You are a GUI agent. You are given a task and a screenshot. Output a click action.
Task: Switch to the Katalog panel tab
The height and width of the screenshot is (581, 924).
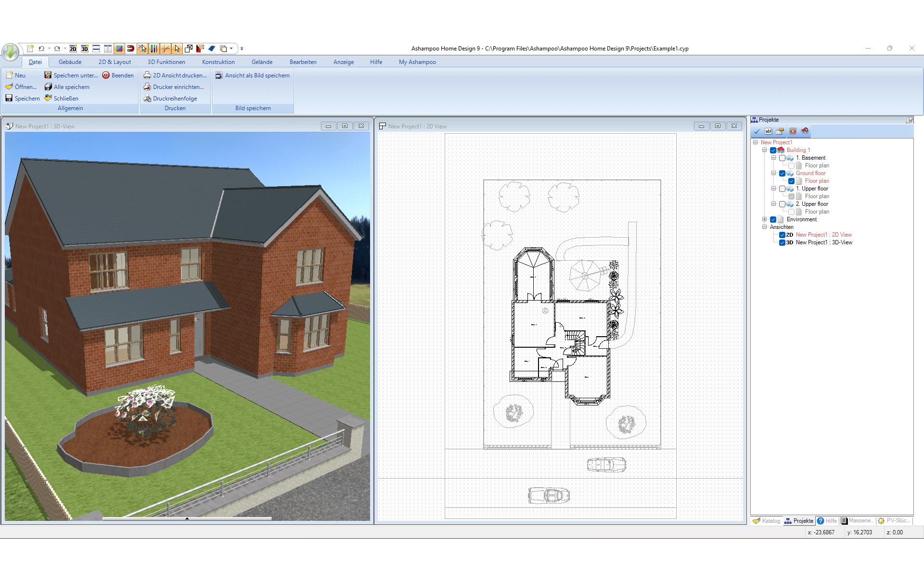[767, 521]
